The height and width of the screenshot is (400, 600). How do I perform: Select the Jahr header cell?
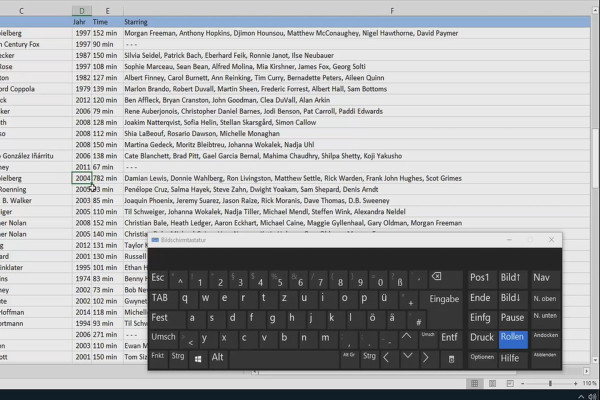click(82, 22)
